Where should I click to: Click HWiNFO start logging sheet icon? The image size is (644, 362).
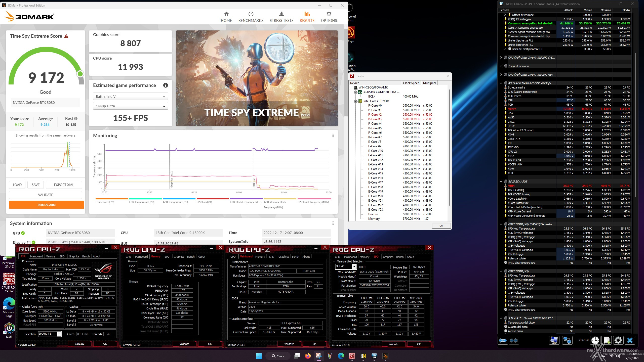point(607,340)
